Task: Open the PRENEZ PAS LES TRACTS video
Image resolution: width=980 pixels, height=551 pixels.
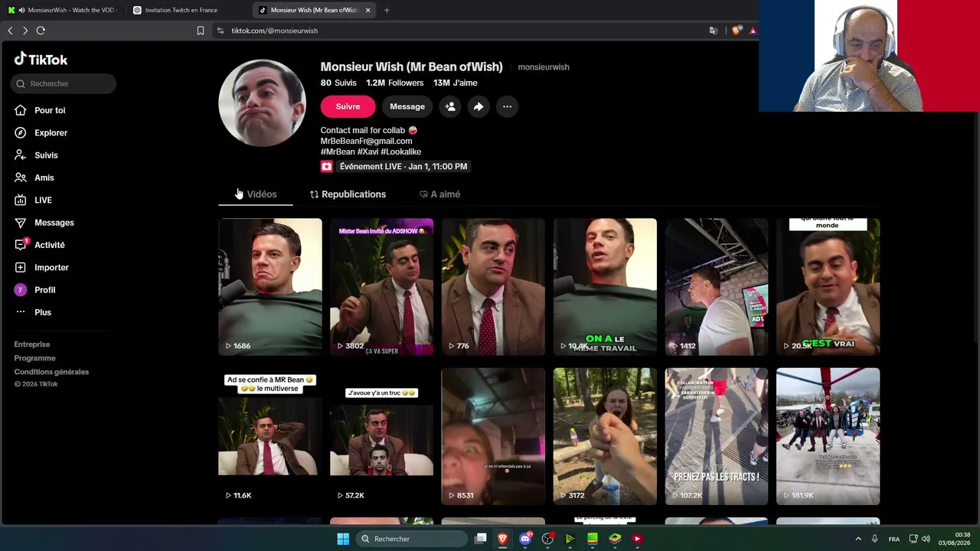Action: 717,437
